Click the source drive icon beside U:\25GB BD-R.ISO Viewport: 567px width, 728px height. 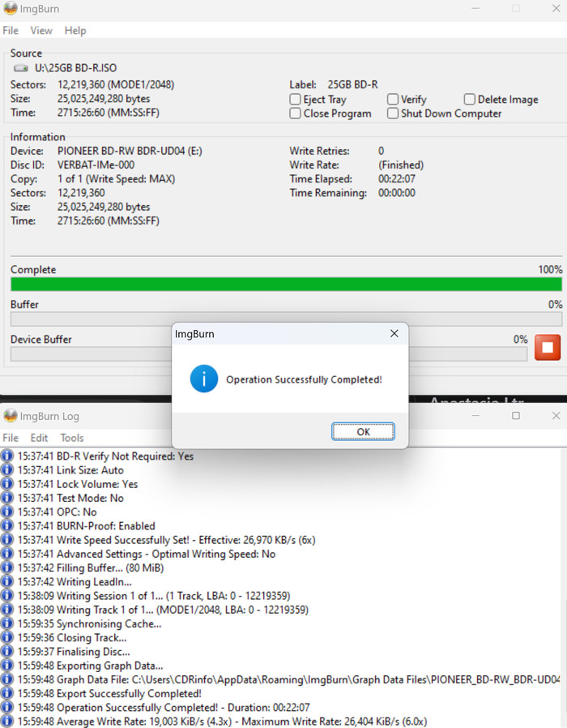click(21, 68)
